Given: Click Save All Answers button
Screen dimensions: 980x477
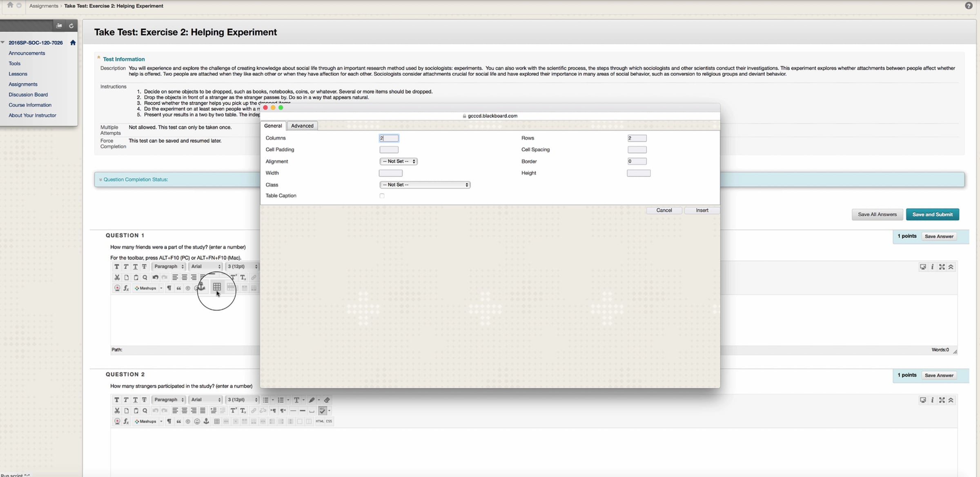Looking at the screenshot, I should click(877, 214).
